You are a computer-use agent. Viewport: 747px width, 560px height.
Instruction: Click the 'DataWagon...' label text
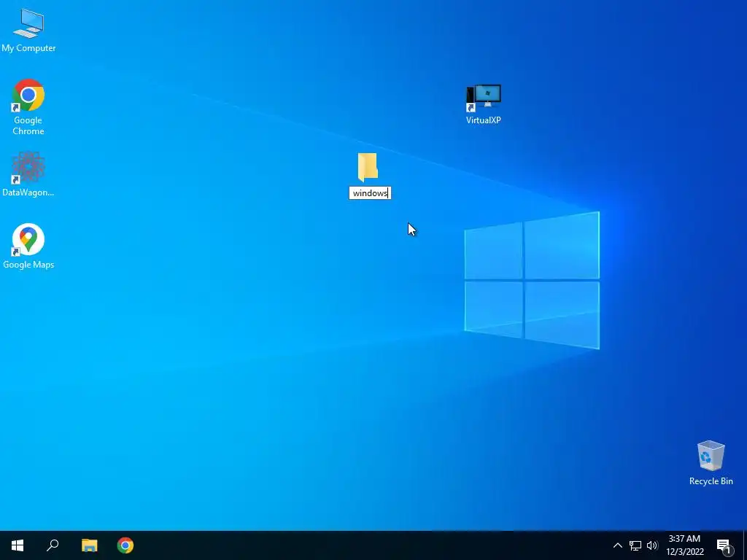click(x=28, y=192)
